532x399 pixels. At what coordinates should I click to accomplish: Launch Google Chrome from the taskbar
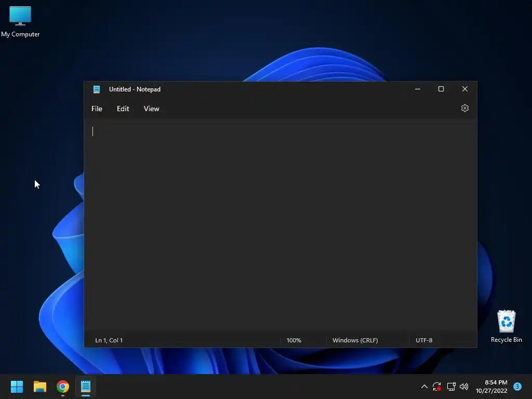[63, 387]
